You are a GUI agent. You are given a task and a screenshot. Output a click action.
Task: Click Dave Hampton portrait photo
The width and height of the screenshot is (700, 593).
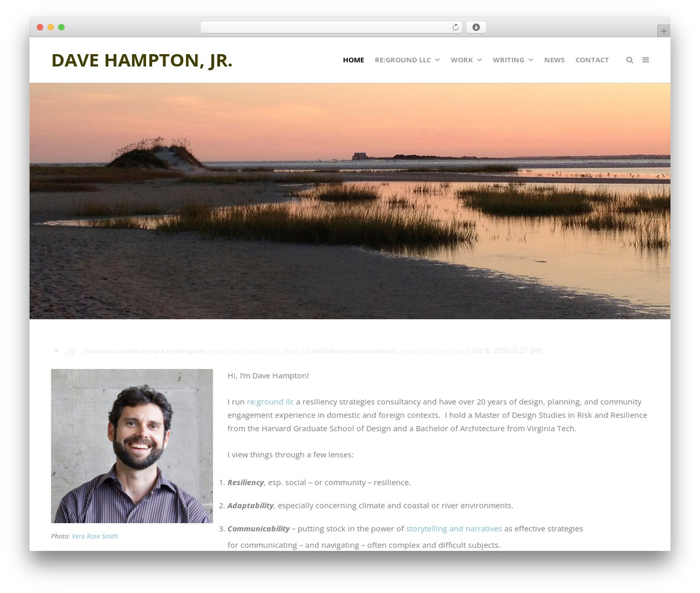pos(132,446)
